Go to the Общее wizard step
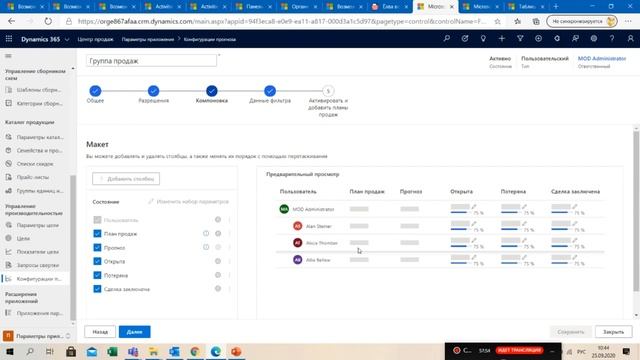640x360 pixels. click(x=95, y=91)
